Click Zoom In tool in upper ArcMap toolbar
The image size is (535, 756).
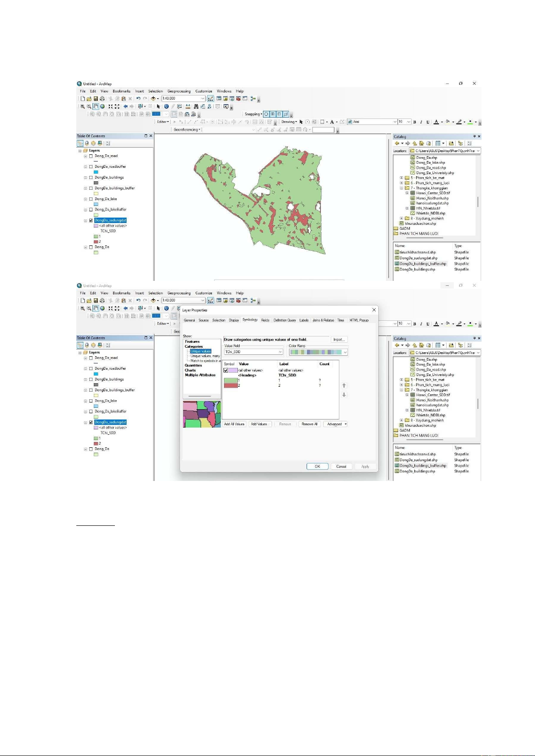(x=83, y=106)
